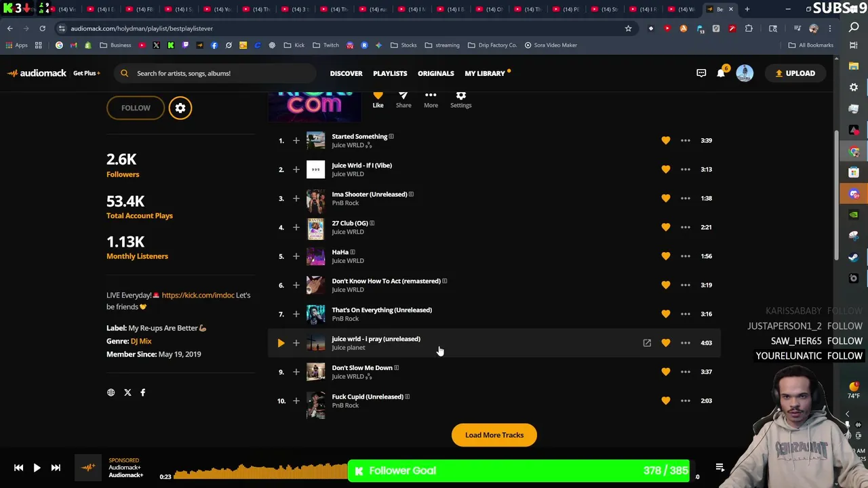Like the playlist with the heart icon
Viewport: 868px width, 488px height.
(378, 99)
